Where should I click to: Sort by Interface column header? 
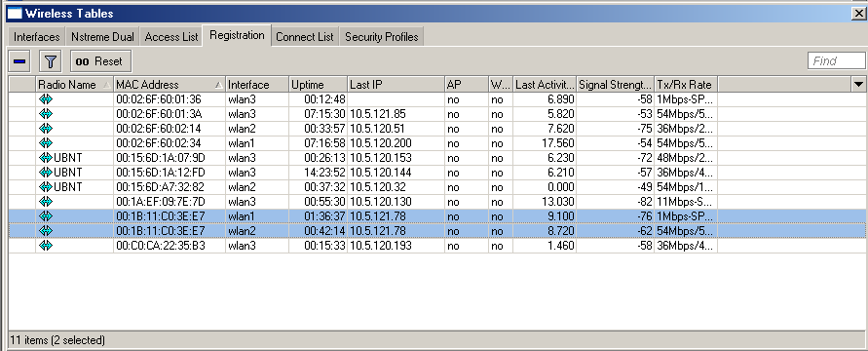click(257, 85)
